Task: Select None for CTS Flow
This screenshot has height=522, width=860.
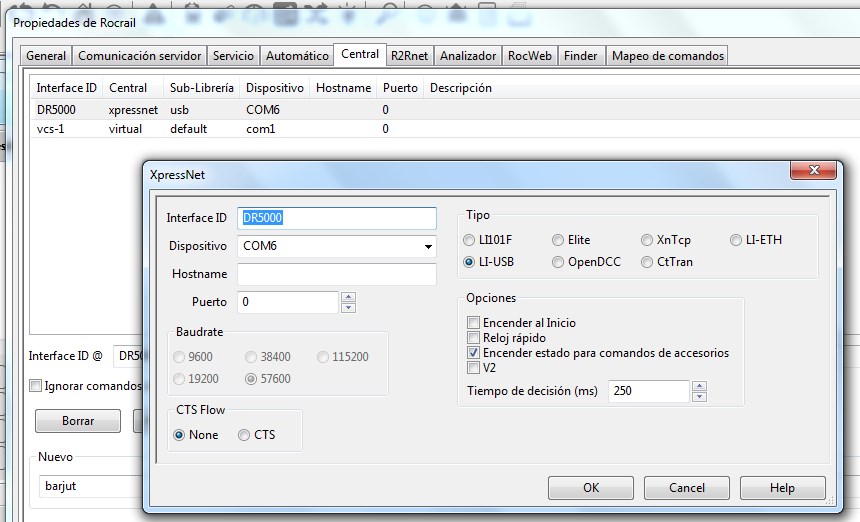Action: tap(179, 435)
